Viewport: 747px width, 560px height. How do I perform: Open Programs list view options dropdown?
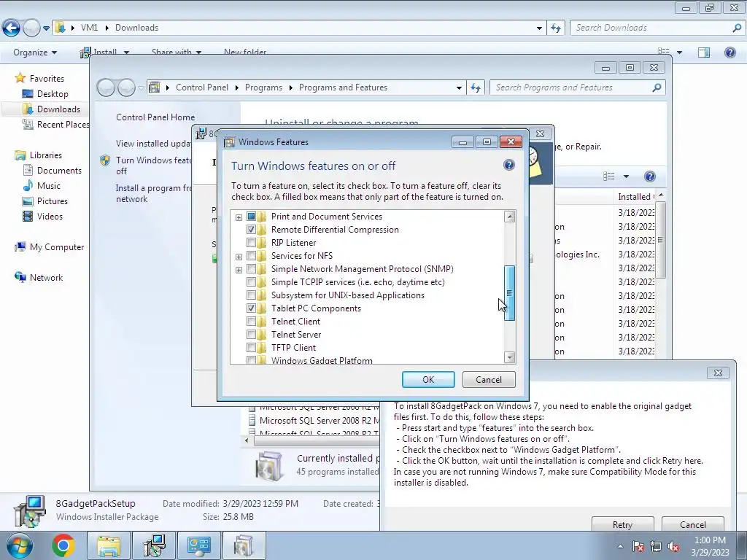click(626, 176)
